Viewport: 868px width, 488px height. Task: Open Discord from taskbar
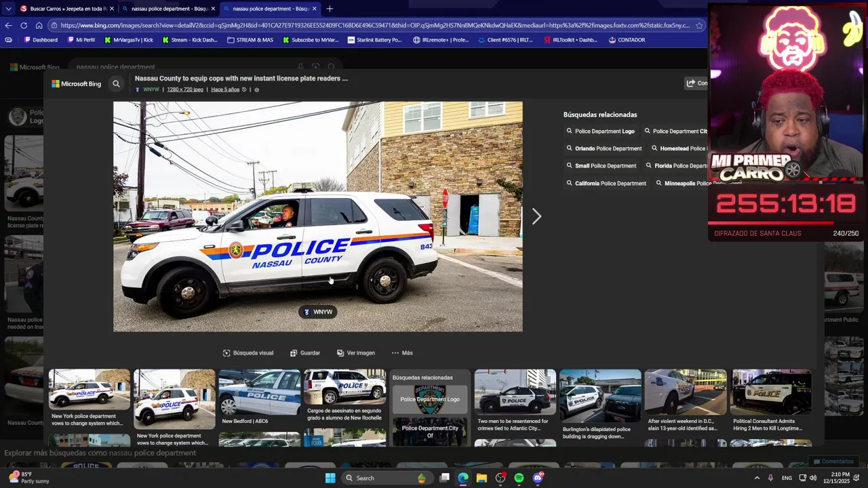click(x=538, y=478)
